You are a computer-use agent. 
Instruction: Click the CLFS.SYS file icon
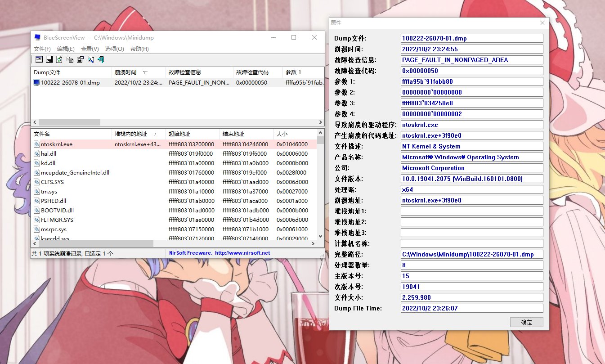[x=36, y=182]
